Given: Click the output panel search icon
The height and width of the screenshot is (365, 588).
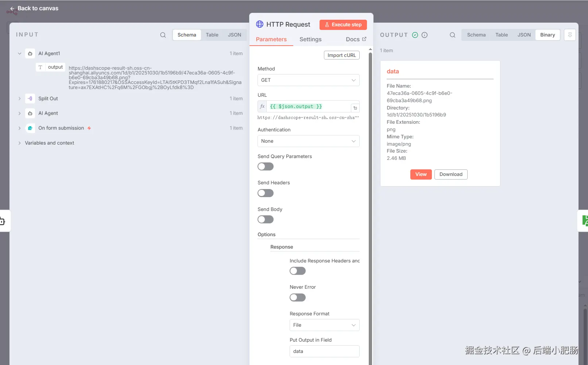Looking at the screenshot, I should point(452,35).
